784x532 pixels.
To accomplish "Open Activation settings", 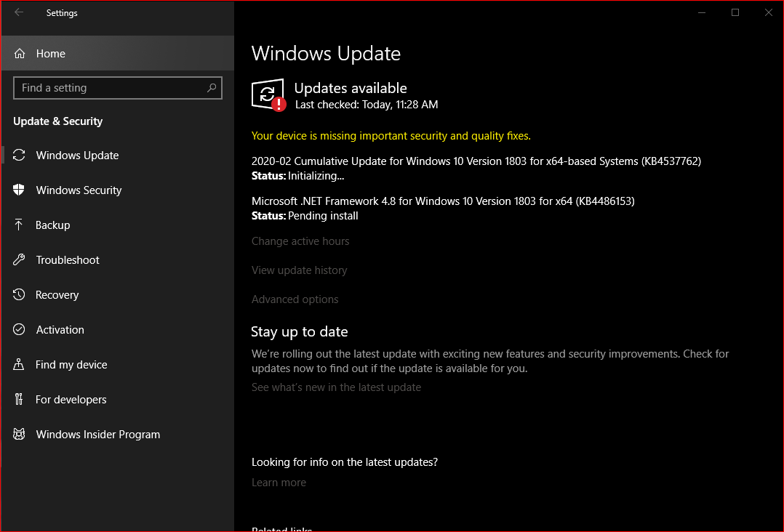I will (118, 330).
